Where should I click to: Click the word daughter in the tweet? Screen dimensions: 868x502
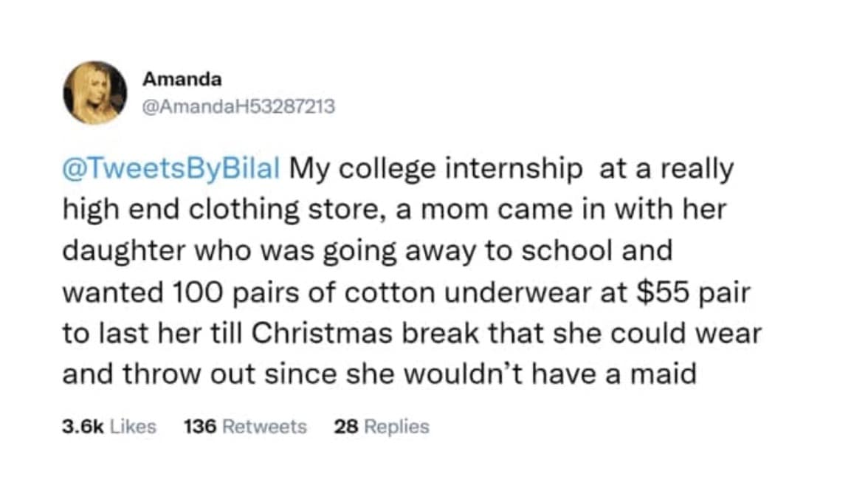coord(123,250)
